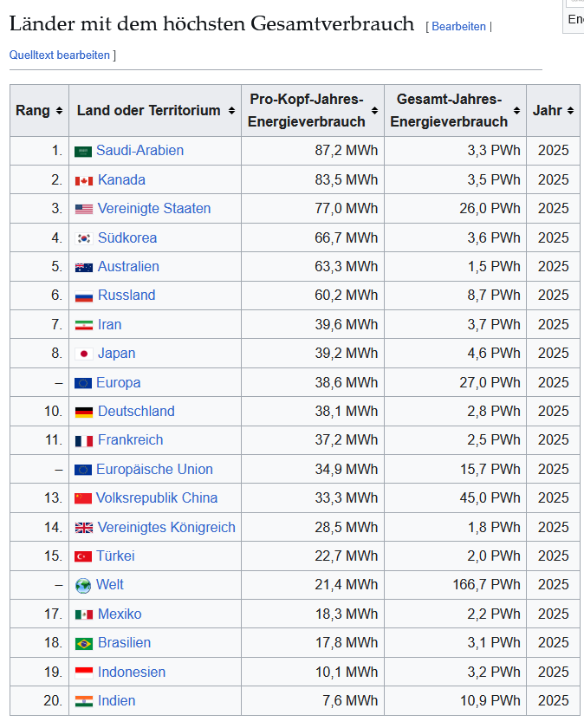Click the Kanada flag icon
The width and height of the screenshot is (584, 728).
84,180
